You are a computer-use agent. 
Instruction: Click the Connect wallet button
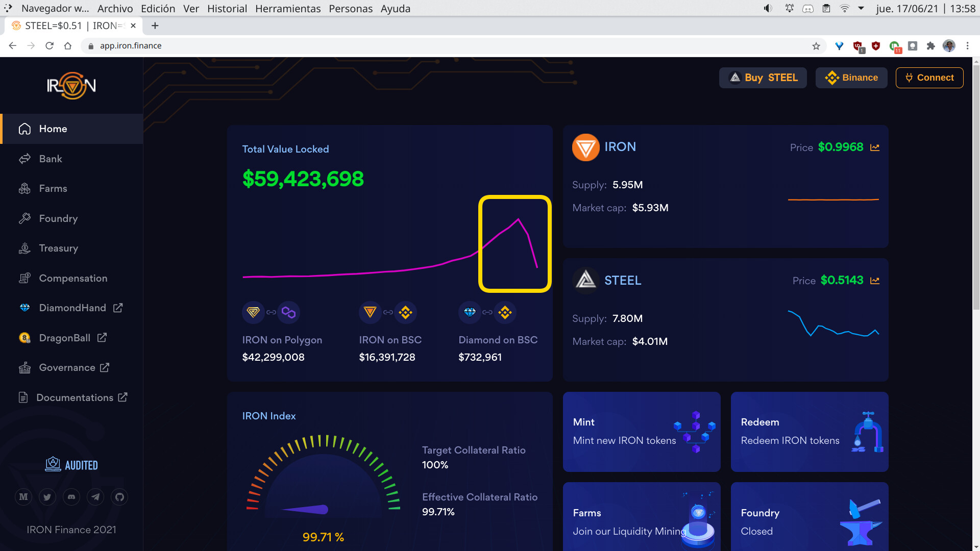coord(929,78)
